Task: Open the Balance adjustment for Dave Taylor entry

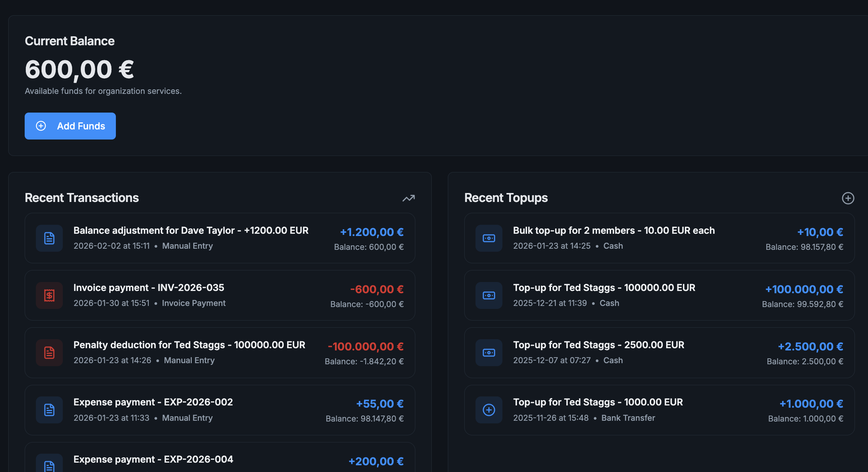Action: [x=191, y=231]
